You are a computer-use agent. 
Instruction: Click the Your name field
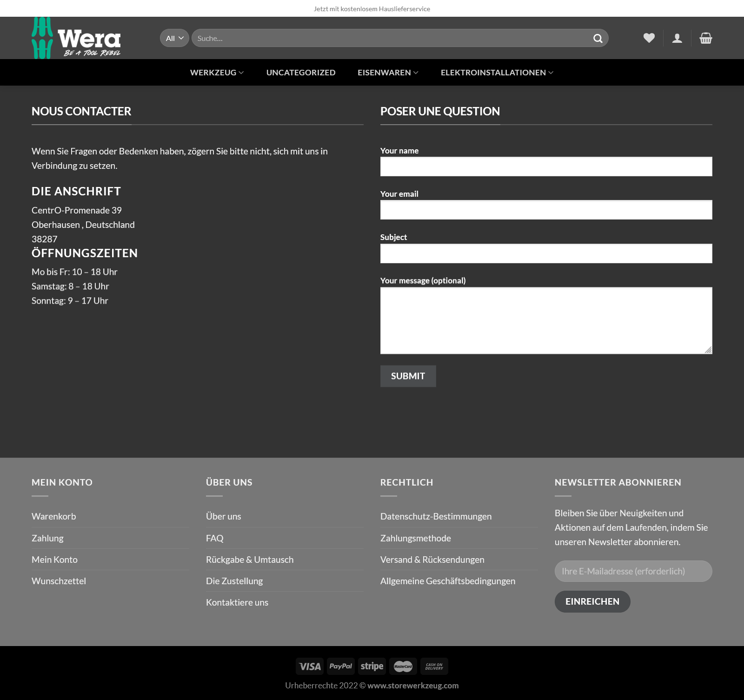coord(546,167)
